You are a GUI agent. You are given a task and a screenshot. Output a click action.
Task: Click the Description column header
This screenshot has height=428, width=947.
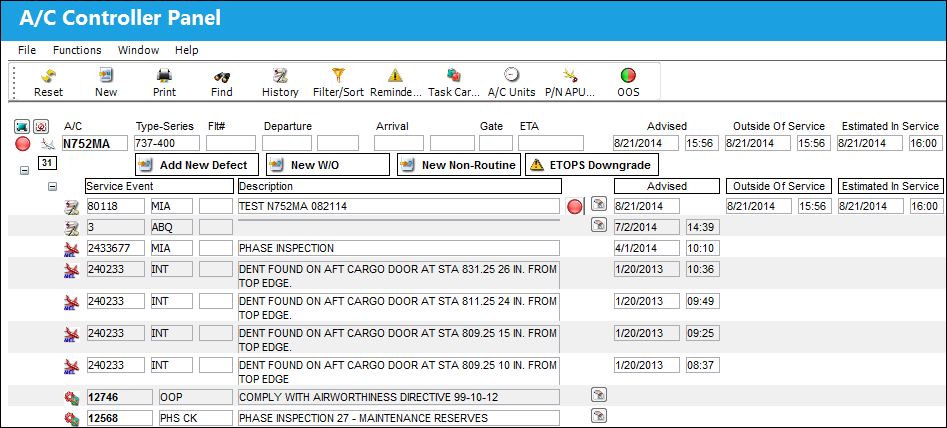(x=400, y=186)
